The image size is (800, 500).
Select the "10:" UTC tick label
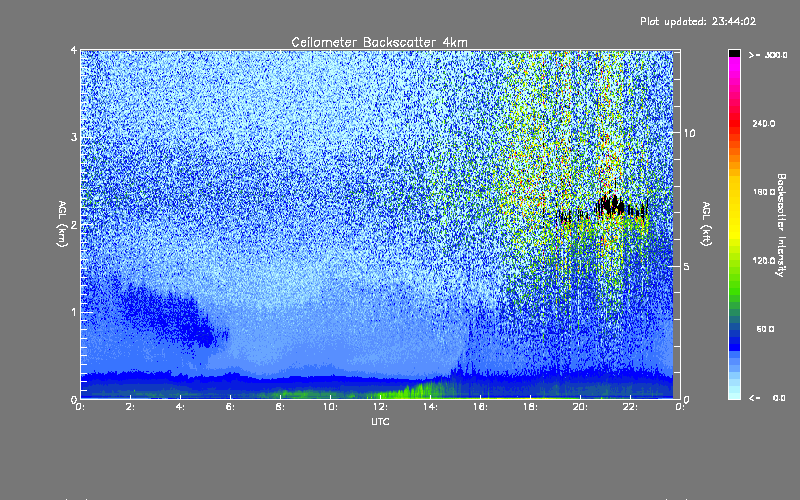(330, 407)
